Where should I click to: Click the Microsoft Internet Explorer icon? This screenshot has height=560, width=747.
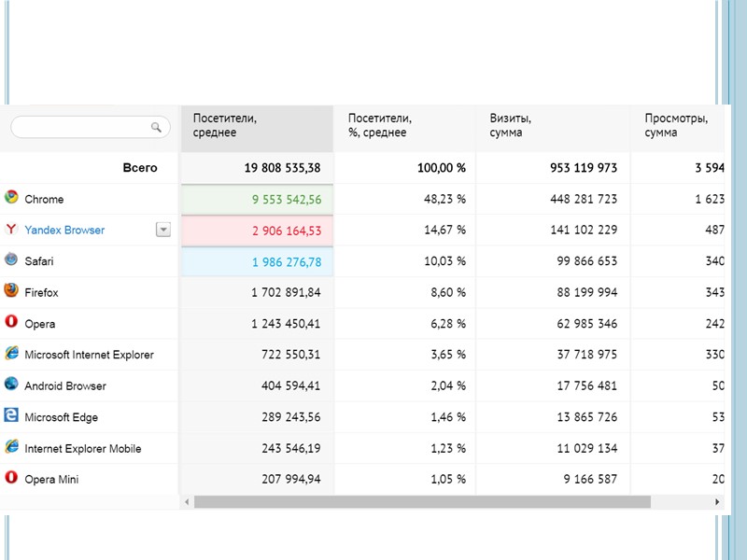[11, 353]
